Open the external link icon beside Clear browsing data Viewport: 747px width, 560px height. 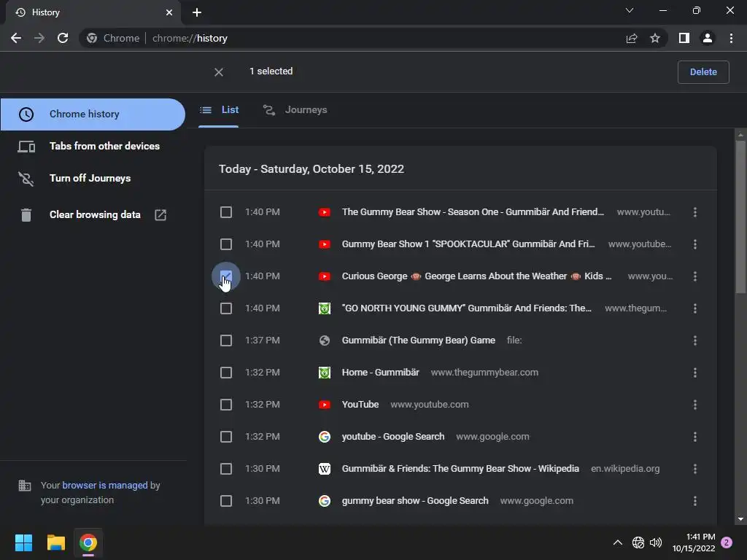[x=160, y=215]
